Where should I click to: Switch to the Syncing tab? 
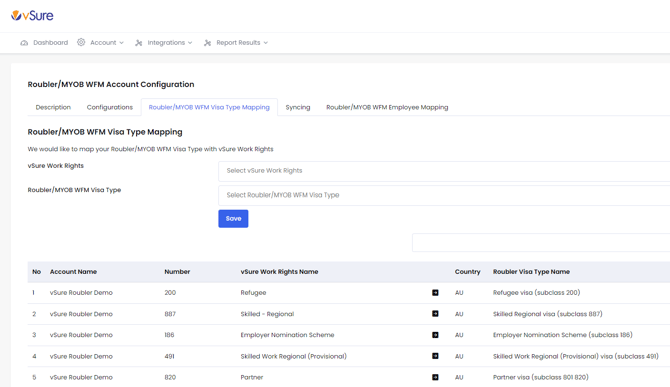[298, 107]
